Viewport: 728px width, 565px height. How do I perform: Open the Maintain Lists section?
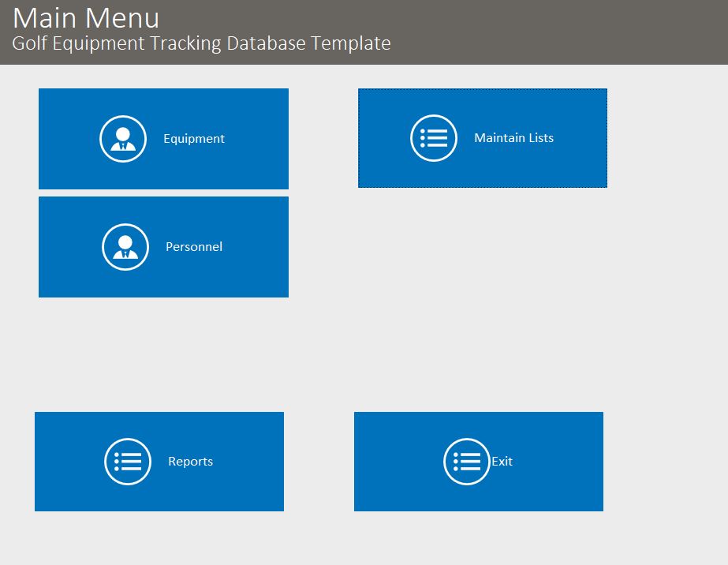[483, 138]
